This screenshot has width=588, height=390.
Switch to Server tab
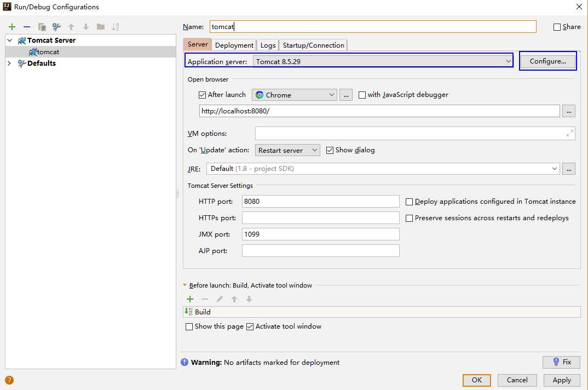pos(198,44)
